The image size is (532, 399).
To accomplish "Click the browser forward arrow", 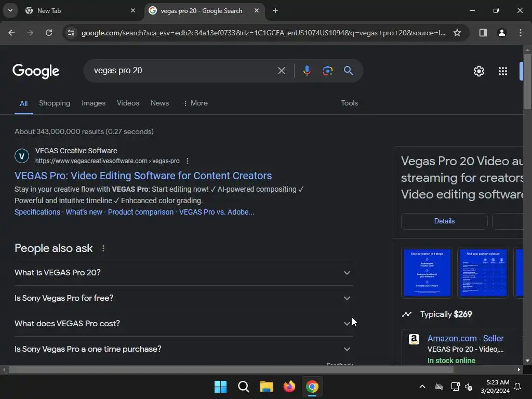I will pyautogui.click(x=30, y=33).
